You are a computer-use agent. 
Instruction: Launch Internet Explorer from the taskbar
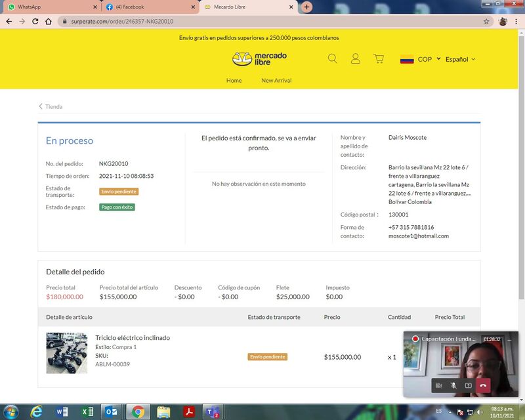point(36,411)
